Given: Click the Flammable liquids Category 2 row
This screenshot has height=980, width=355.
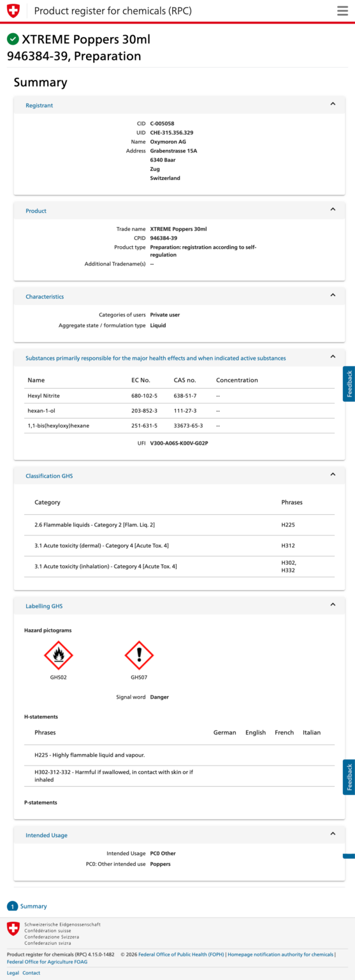Looking at the screenshot, I should coord(179,524).
